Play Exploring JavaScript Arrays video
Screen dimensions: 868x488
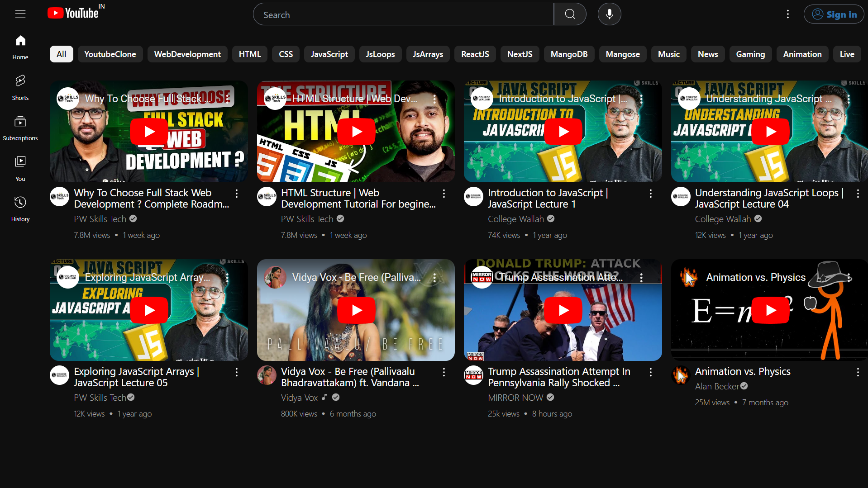[149, 310]
